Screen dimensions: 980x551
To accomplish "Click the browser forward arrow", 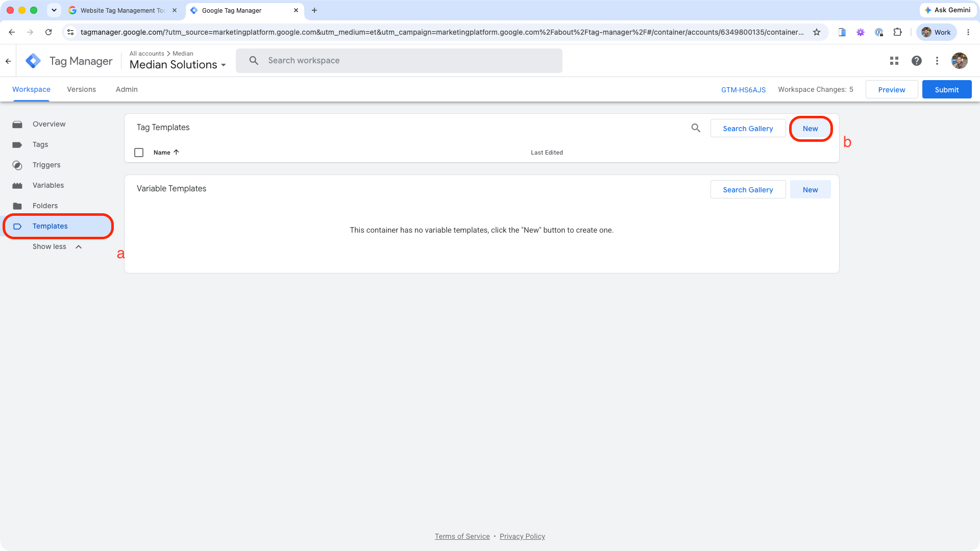I will point(30,32).
